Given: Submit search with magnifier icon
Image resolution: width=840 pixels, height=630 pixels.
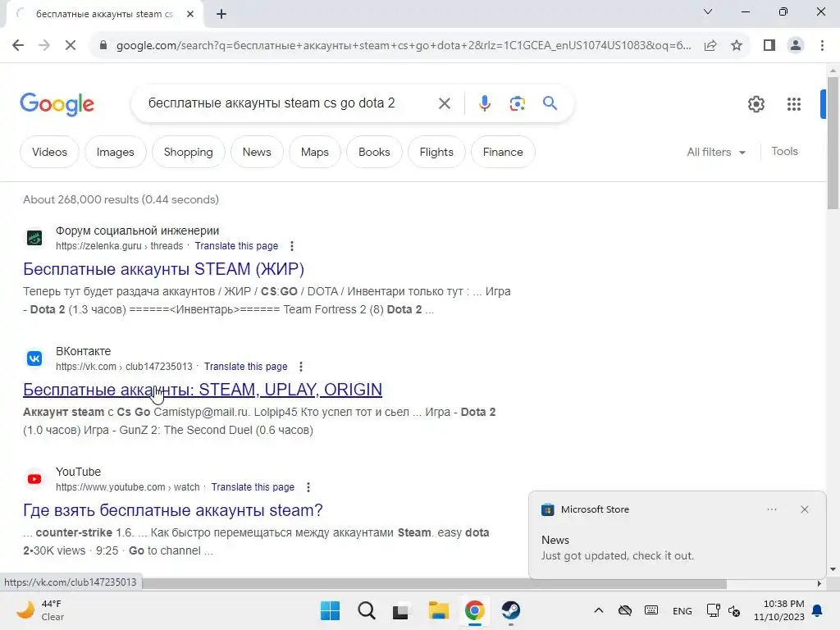Looking at the screenshot, I should [550, 103].
